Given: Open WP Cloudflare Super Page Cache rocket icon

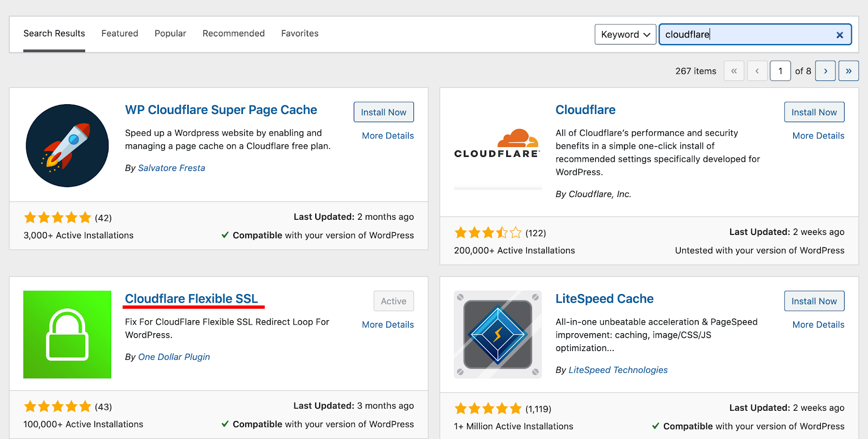Looking at the screenshot, I should (x=67, y=145).
